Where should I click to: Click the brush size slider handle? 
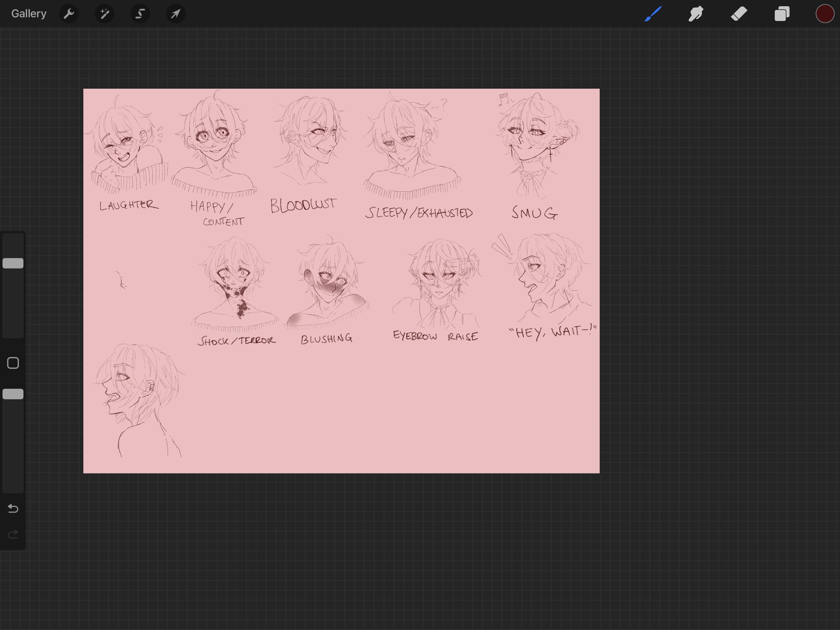[13, 263]
